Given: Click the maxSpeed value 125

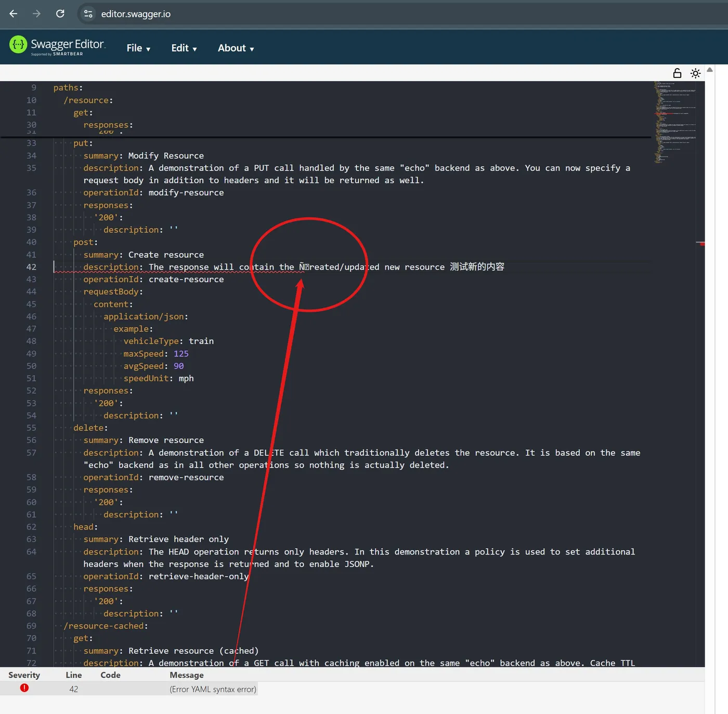Looking at the screenshot, I should point(181,354).
